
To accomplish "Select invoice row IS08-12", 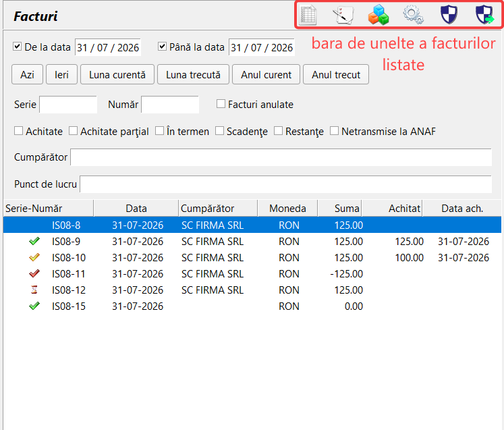I will point(252,290).
